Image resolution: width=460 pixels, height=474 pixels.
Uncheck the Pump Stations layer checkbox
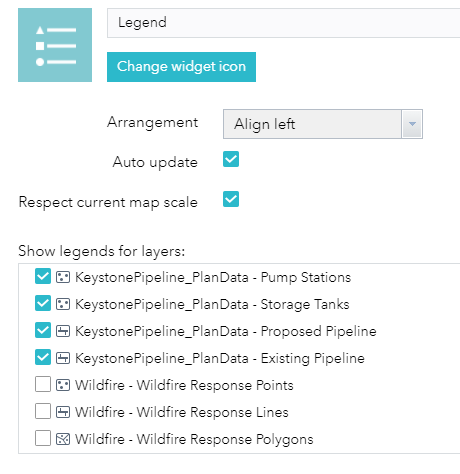(x=43, y=276)
